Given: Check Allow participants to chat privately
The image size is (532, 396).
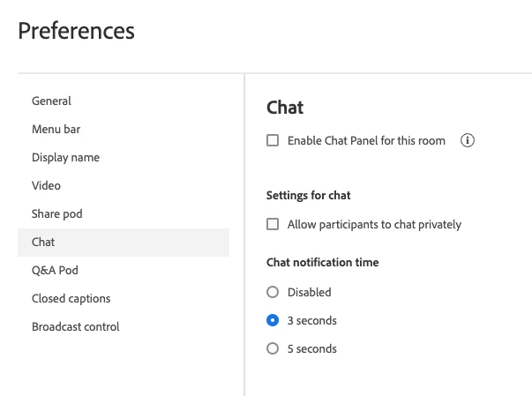Looking at the screenshot, I should point(273,225).
